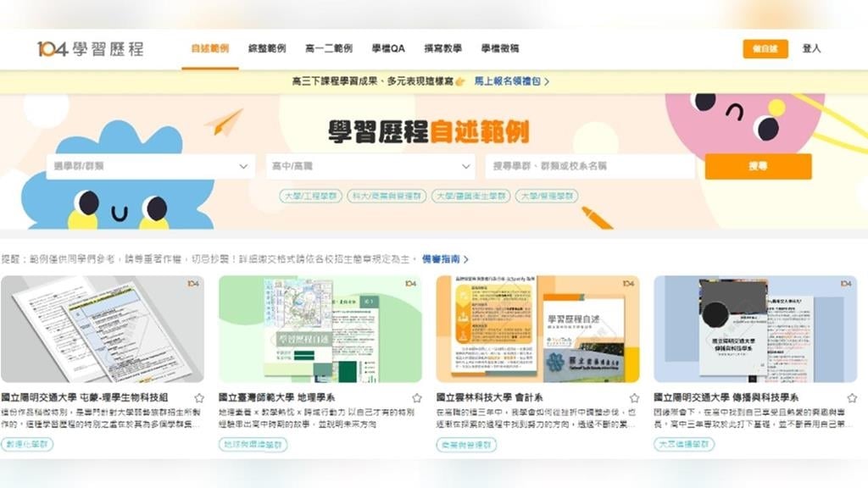Focus the 搜尋學群、群類或校系名稱 search field
868x488 pixels.
tap(590, 167)
